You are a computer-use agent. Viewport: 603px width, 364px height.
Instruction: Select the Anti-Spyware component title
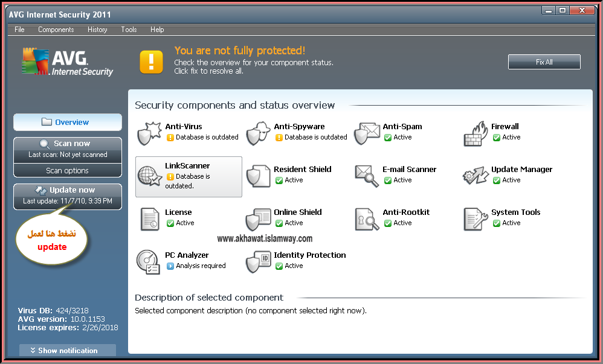click(299, 126)
